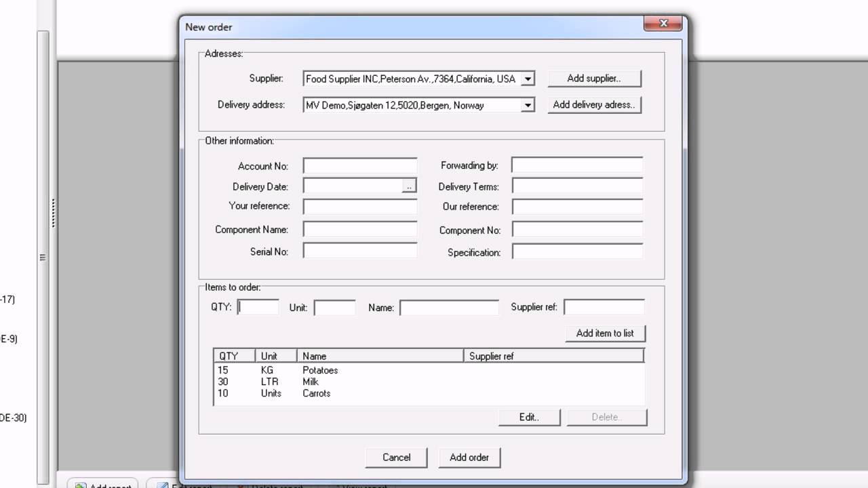Click the Name column header

point(380,356)
